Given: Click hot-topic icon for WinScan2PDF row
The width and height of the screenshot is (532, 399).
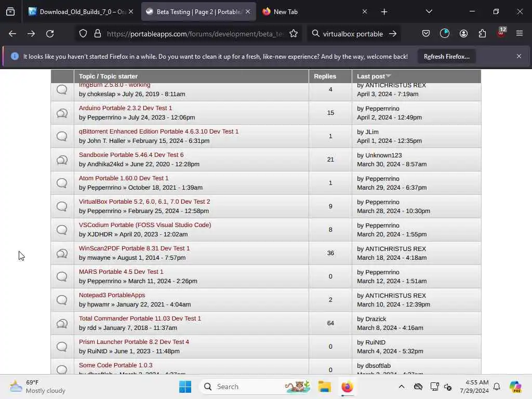Looking at the screenshot, I should (x=62, y=254).
